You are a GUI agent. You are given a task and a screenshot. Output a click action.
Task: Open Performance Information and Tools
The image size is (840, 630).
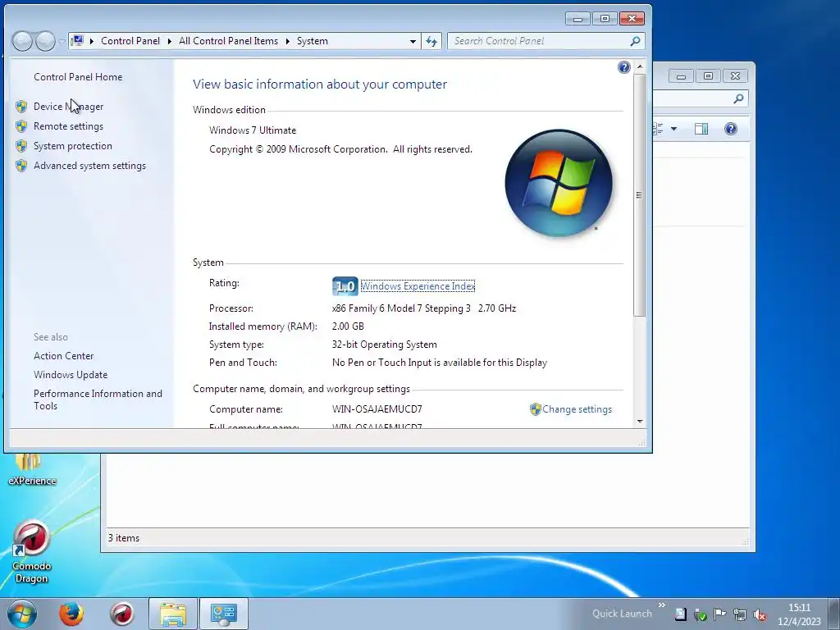point(98,399)
